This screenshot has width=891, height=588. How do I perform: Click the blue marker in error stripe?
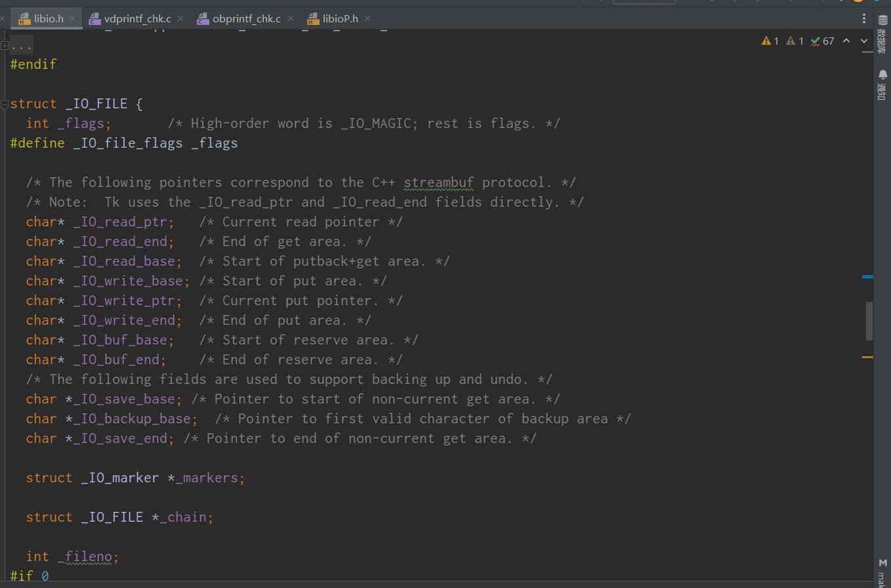coord(867,277)
